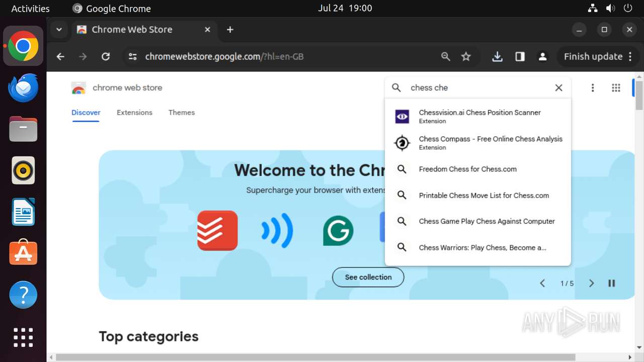Screen dimensions: 644x362
Task: Choose Chess Warriors: Play Chess suggestion
Action: [x=478, y=247]
